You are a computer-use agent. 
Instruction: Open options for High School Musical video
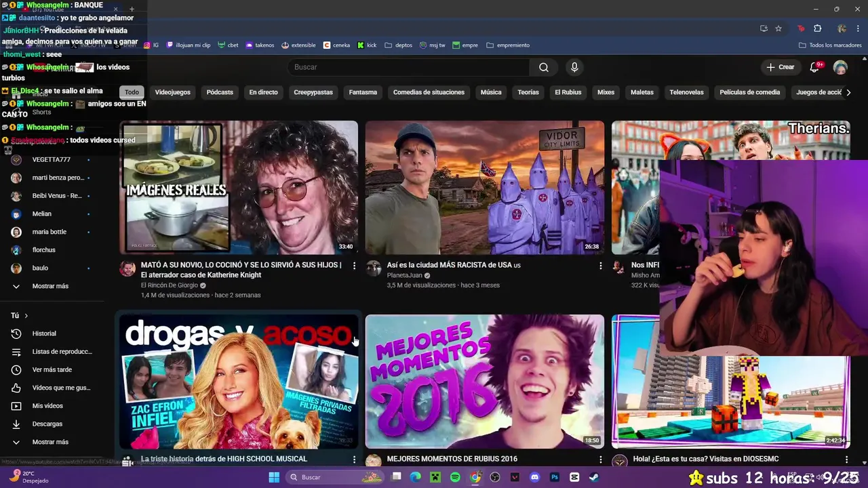click(x=354, y=460)
